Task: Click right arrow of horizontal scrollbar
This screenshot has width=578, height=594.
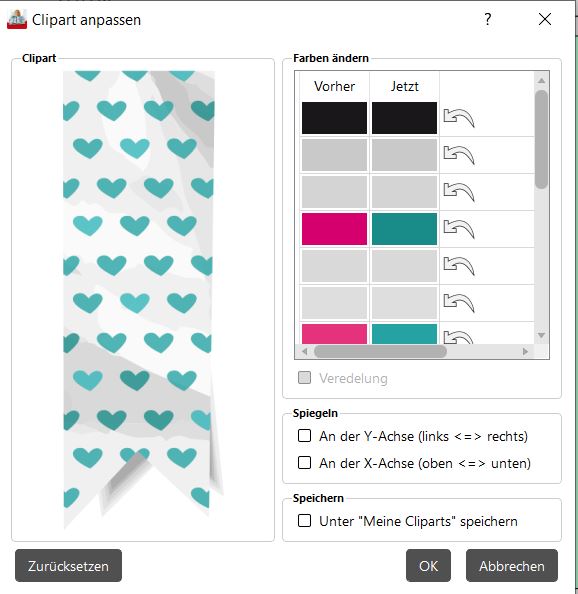Action: click(525, 352)
